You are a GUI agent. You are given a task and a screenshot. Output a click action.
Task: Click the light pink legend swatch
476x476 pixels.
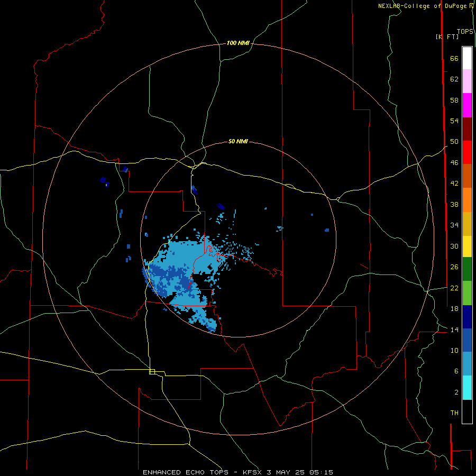(x=467, y=81)
